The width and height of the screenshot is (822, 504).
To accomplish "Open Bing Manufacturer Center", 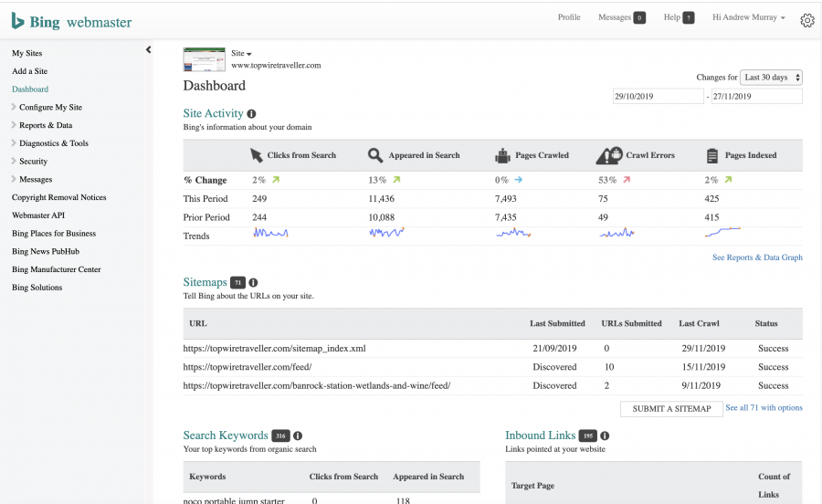I will pyautogui.click(x=56, y=270).
